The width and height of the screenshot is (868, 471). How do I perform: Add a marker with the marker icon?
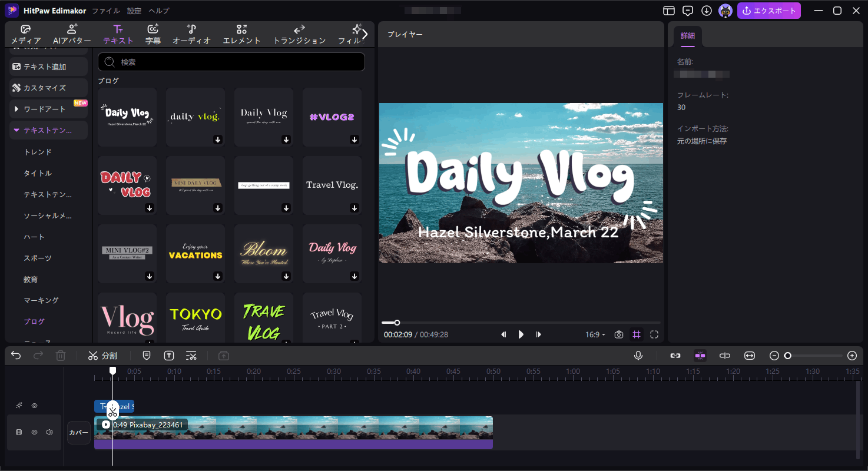(x=147, y=356)
